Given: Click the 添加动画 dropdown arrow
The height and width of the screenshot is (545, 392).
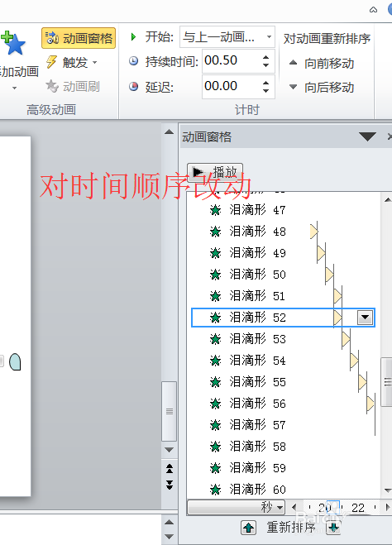Looking at the screenshot, I should pyautogui.click(x=14, y=88).
